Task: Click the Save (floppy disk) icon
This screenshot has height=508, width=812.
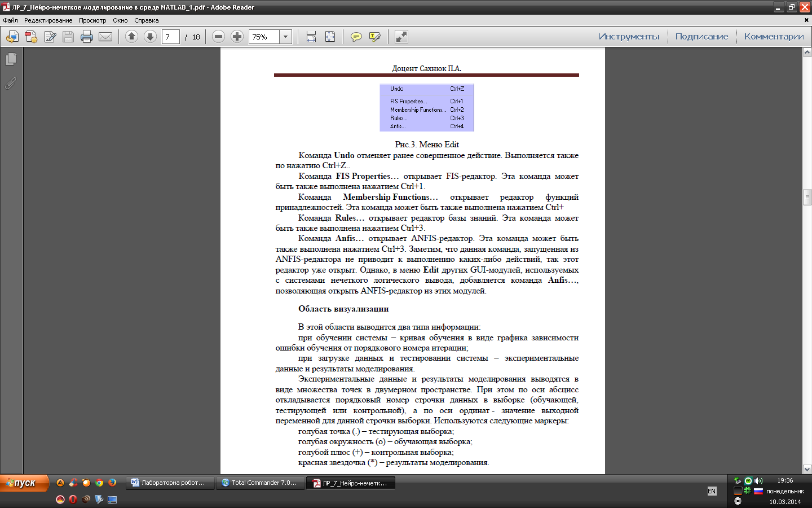Action: (x=68, y=37)
